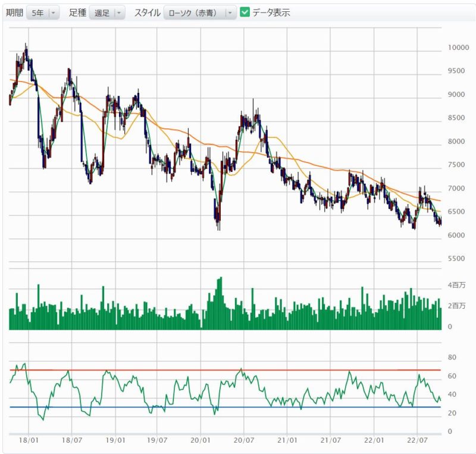Click the 8000 price axis label

456,141
